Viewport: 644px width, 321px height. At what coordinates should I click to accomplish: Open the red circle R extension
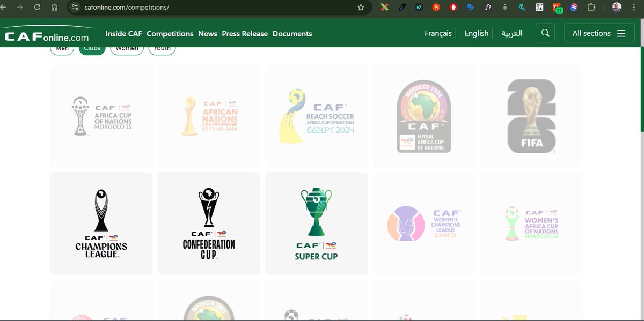436,8
